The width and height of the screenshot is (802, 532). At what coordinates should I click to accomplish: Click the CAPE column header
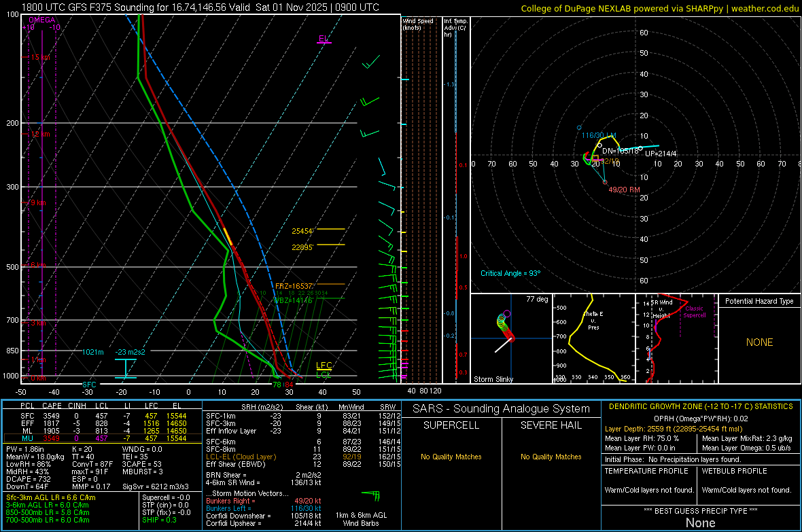(52, 406)
